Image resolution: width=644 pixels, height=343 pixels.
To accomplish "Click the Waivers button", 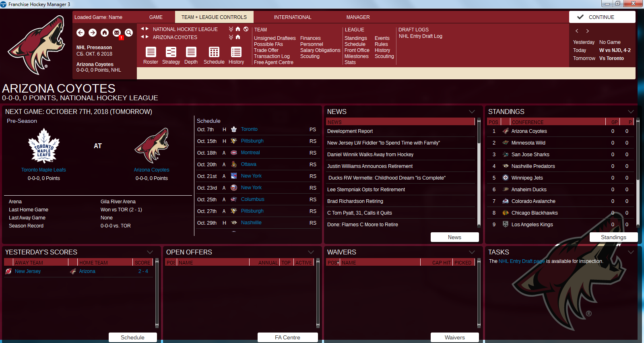I will coord(455,337).
